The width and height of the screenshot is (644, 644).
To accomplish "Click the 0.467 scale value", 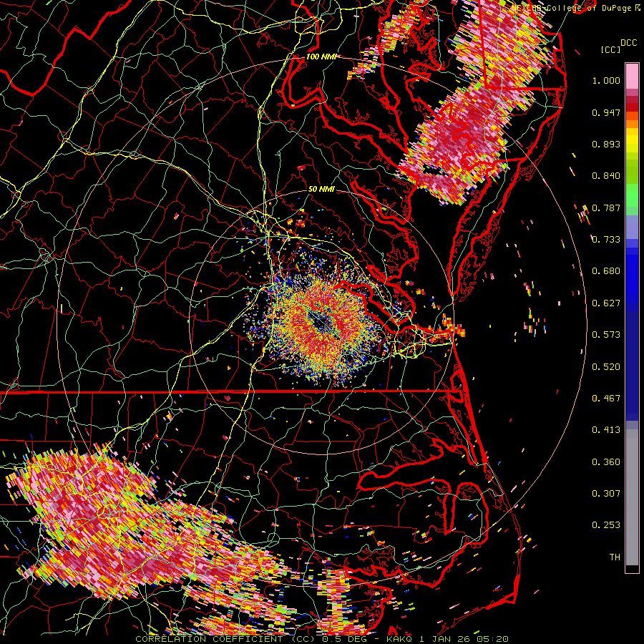I will point(606,399).
